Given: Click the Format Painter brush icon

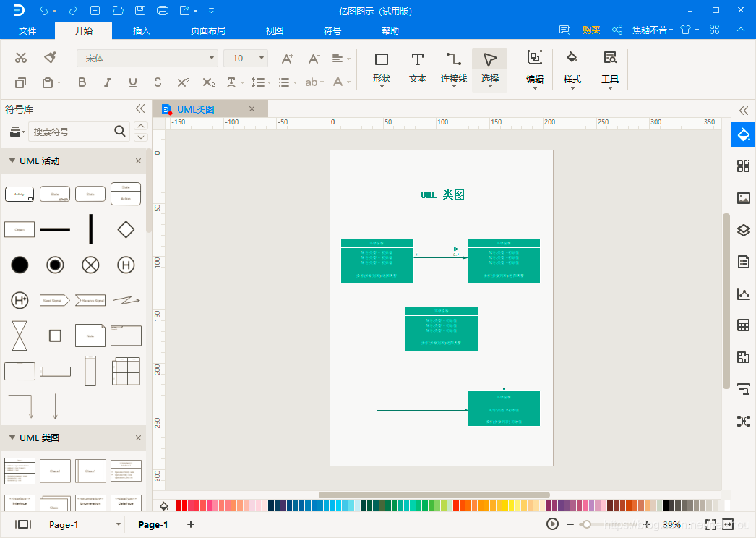Looking at the screenshot, I should [50, 57].
